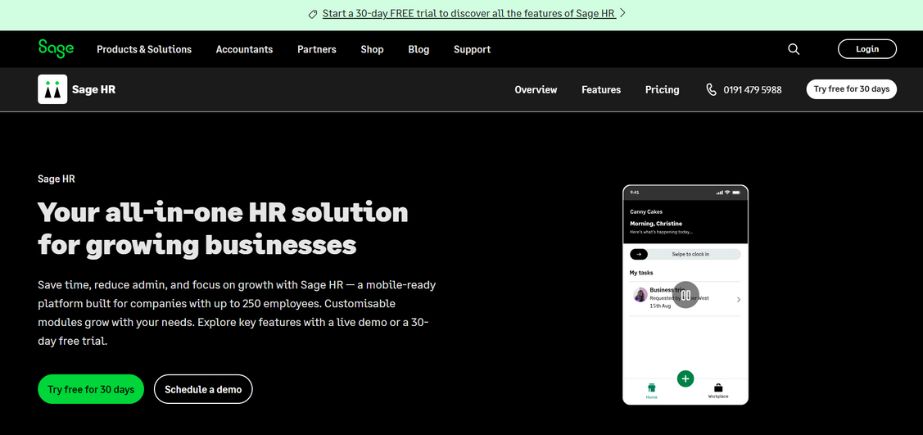
Task: Click header Try free for 30 days button
Action: click(x=851, y=89)
